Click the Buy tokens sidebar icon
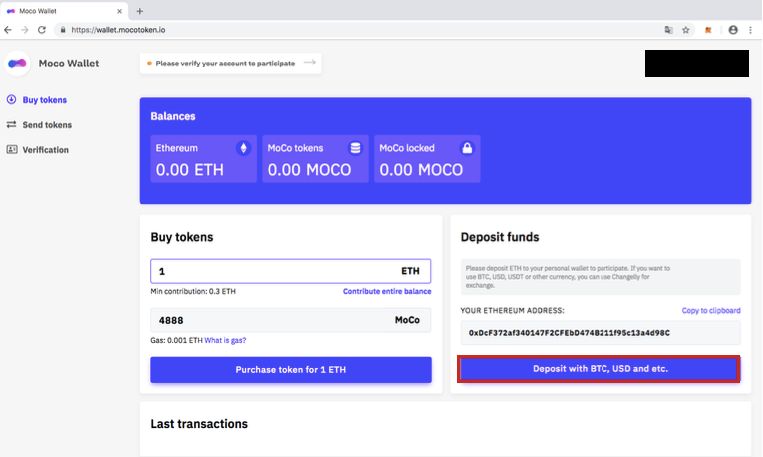The height and width of the screenshot is (457, 763). pos(11,99)
